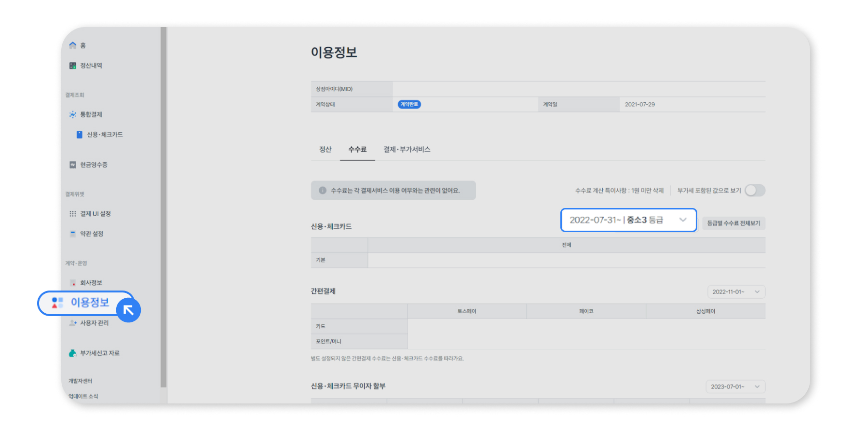Click the 등급별 수수료 전체보기 button
Image resolution: width=868 pixels, height=430 pixels.
point(733,223)
